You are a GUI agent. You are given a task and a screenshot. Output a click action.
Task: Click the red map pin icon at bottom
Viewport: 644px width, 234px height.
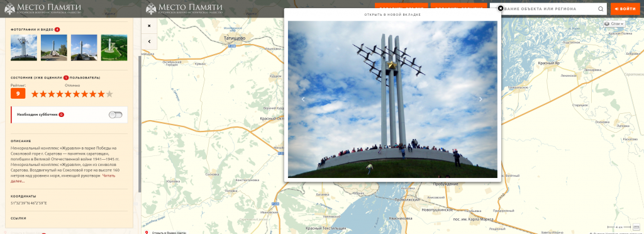(x=147, y=232)
